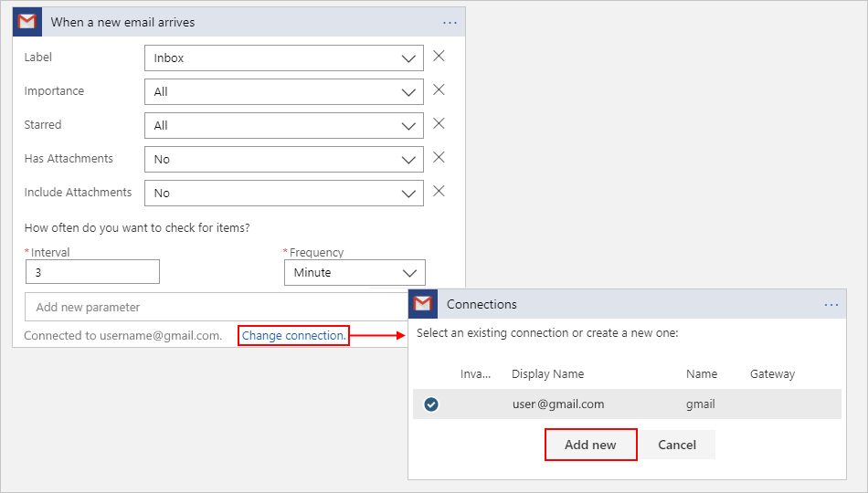868x493 pixels.
Task: Click the Display Name column header
Action: (547, 374)
